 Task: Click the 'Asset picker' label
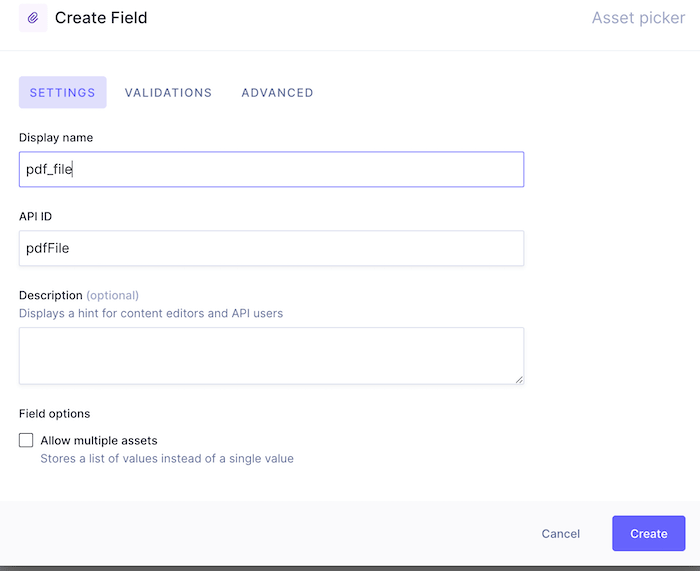638,18
